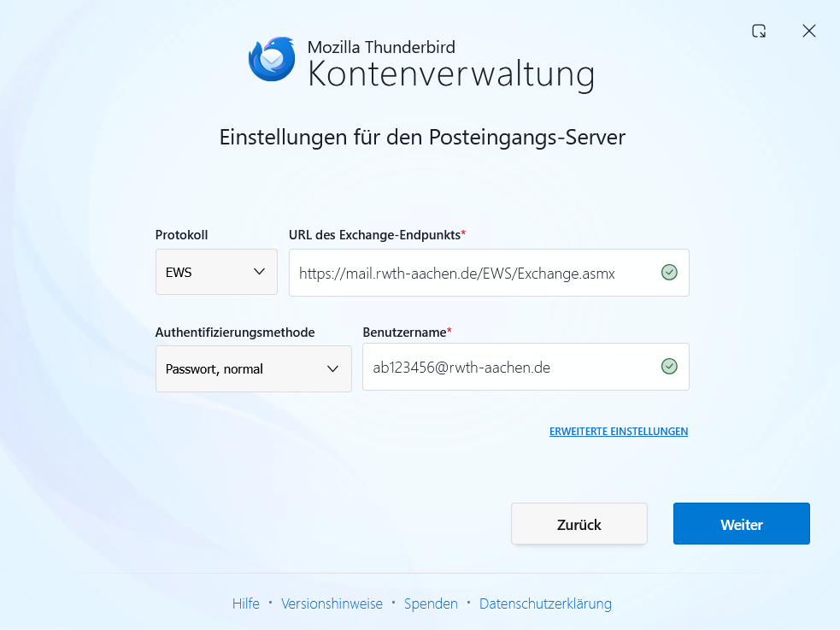Click the Thunderbird logo icon
840x630 pixels.
point(272,59)
